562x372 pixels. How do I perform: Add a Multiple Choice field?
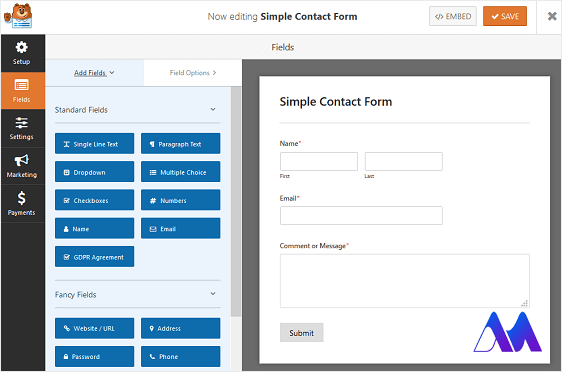coord(180,172)
